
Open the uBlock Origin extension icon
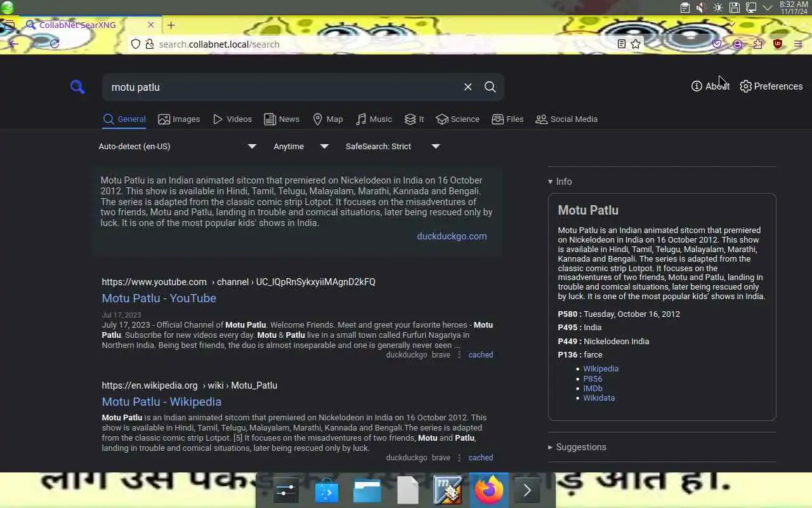tap(778, 44)
